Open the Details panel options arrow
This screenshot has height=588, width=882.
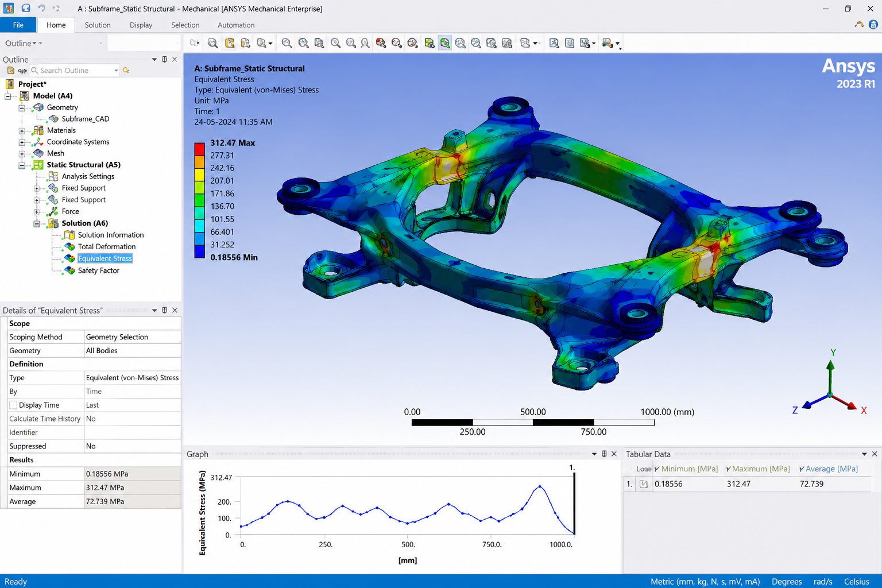[x=154, y=310]
